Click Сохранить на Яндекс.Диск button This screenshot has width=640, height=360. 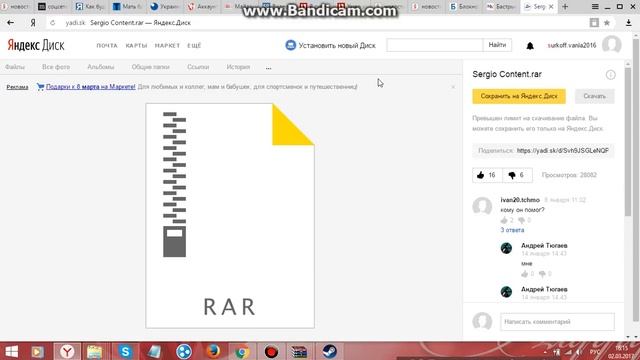pyautogui.click(x=519, y=96)
